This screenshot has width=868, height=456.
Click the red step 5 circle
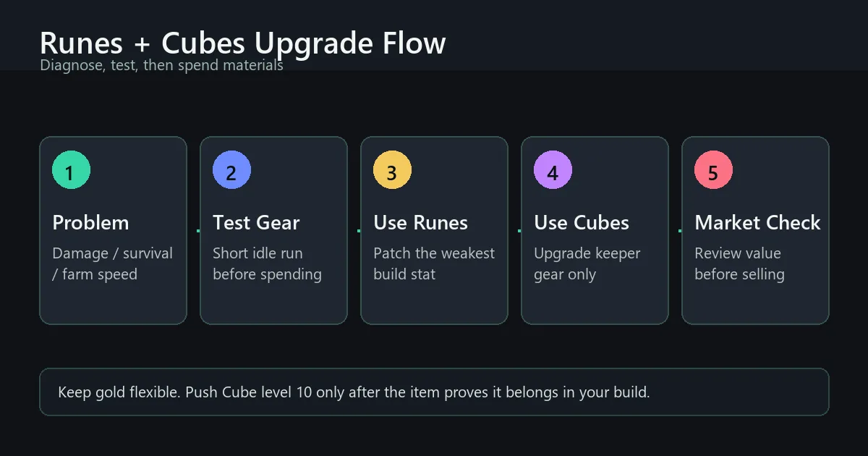coord(713,172)
